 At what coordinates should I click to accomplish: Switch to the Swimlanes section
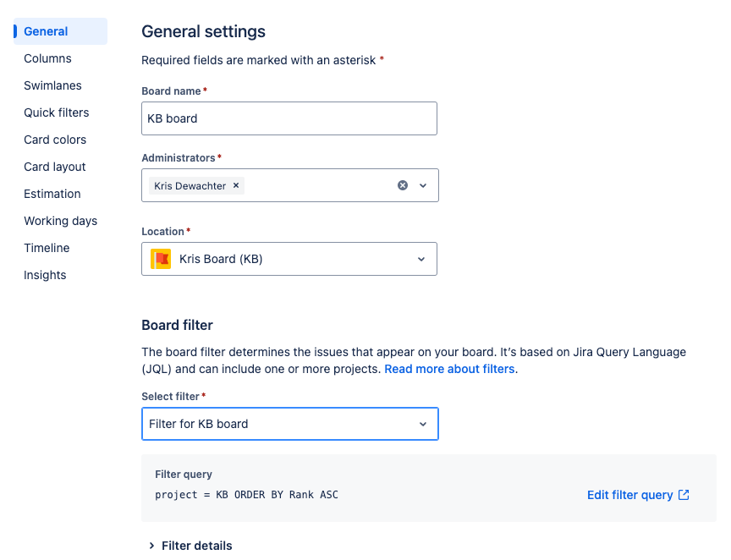tap(52, 85)
